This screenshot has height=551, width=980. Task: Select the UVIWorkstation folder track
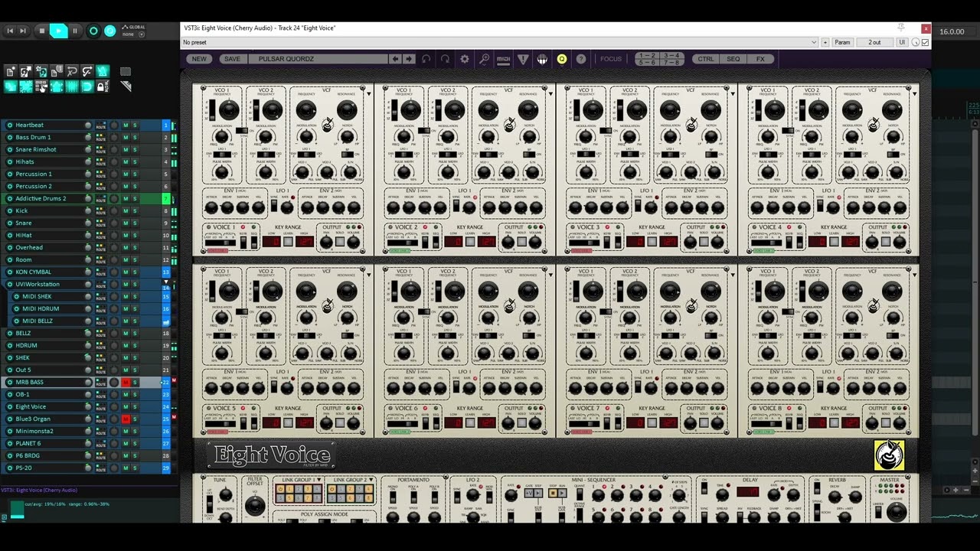pos(37,284)
